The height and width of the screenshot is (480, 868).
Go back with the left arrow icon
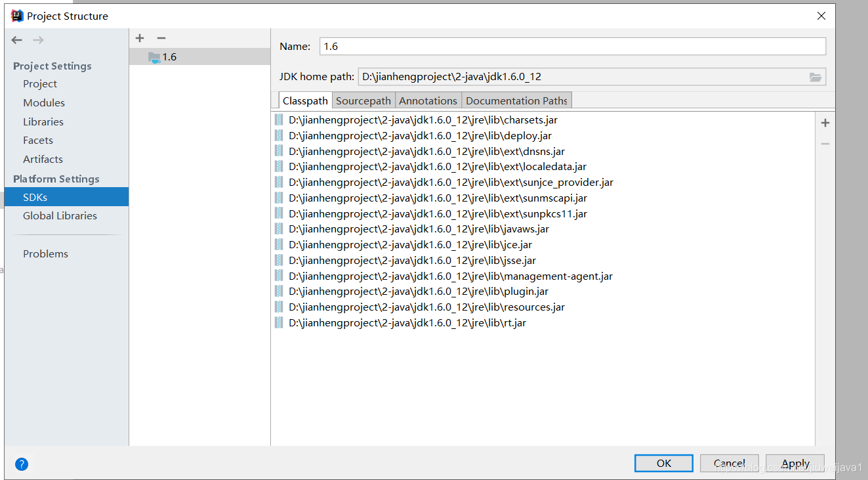(17, 40)
